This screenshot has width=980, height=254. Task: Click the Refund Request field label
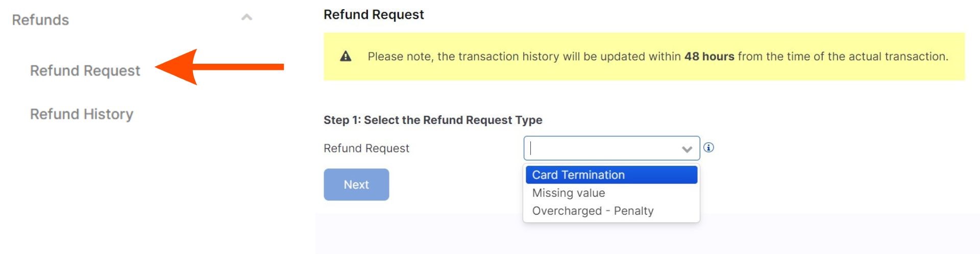point(366,148)
